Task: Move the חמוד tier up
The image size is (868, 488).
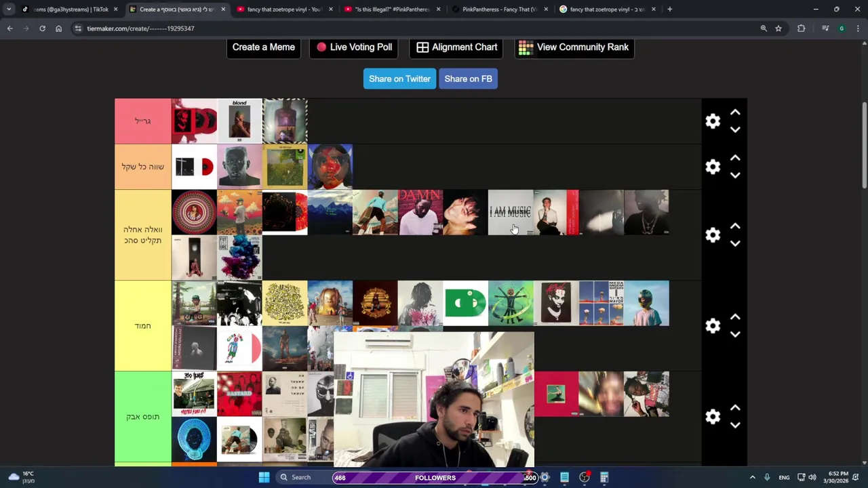Action: coord(735,317)
